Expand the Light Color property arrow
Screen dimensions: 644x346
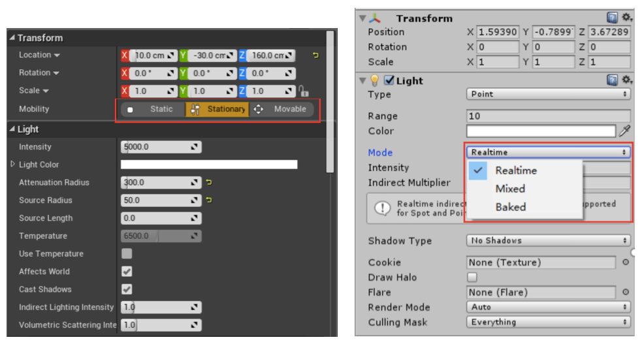12,165
